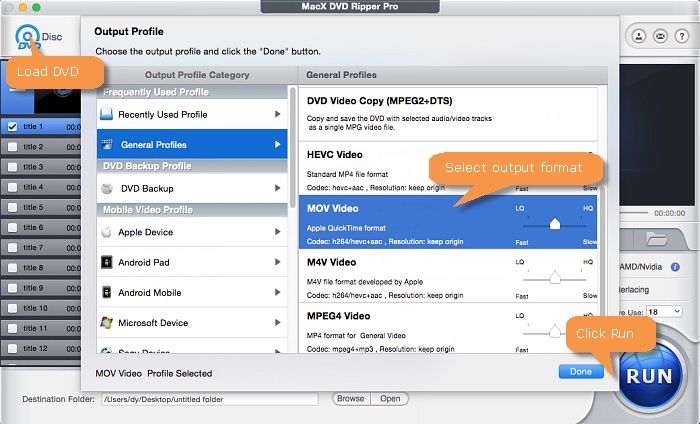Open the help question mark icon
Screen dimensions: 700x424
pyautogui.click(x=682, y=36)
